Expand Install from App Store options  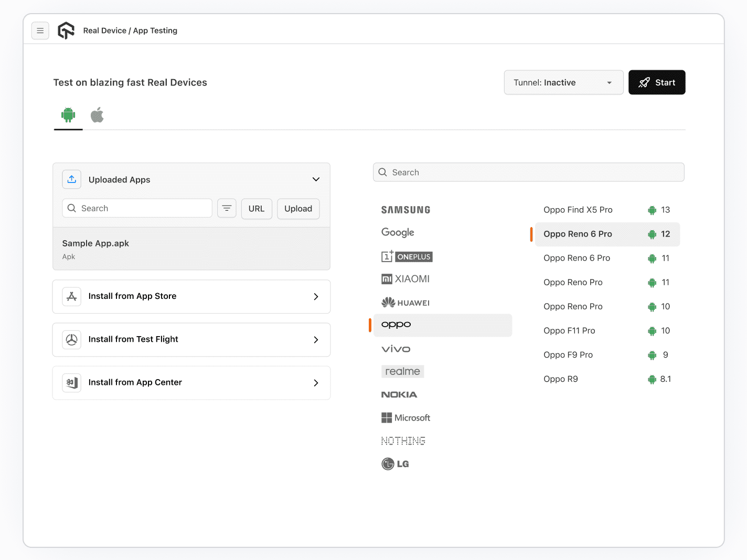[x=316, y=296]
